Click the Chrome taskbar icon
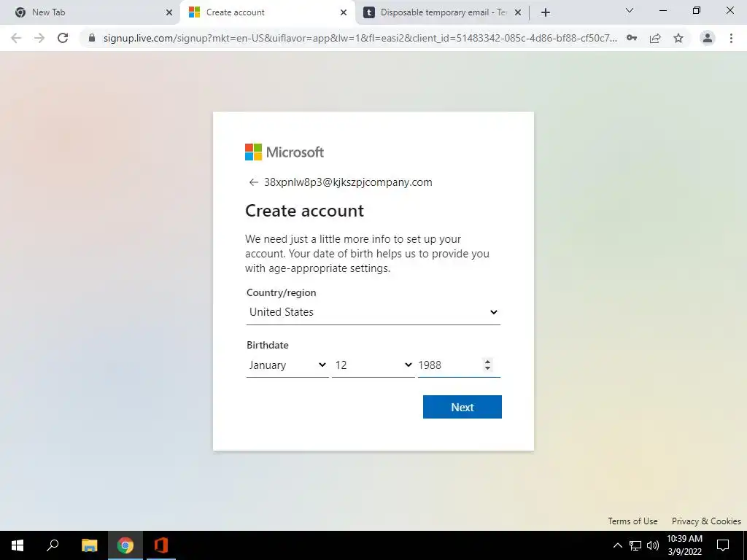 pyautogui.click(x=125, y=545)
